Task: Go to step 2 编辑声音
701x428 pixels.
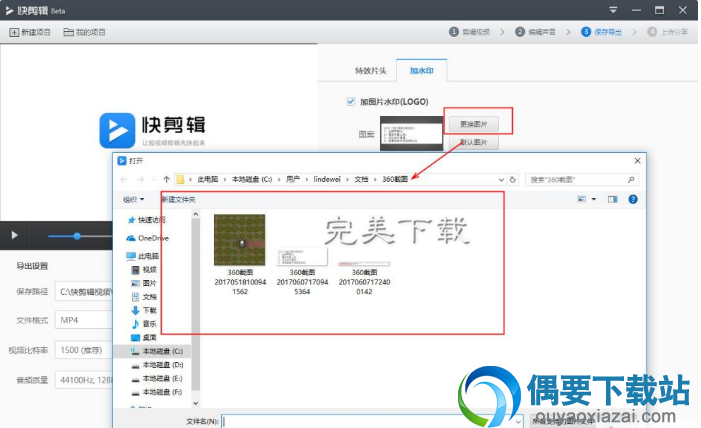Action: click(x=535, y=32)
